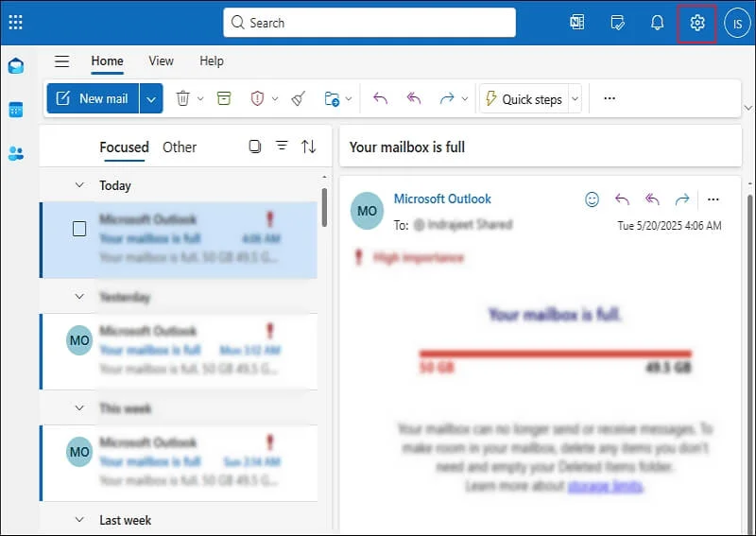Open the IS account profile circle

737,23
